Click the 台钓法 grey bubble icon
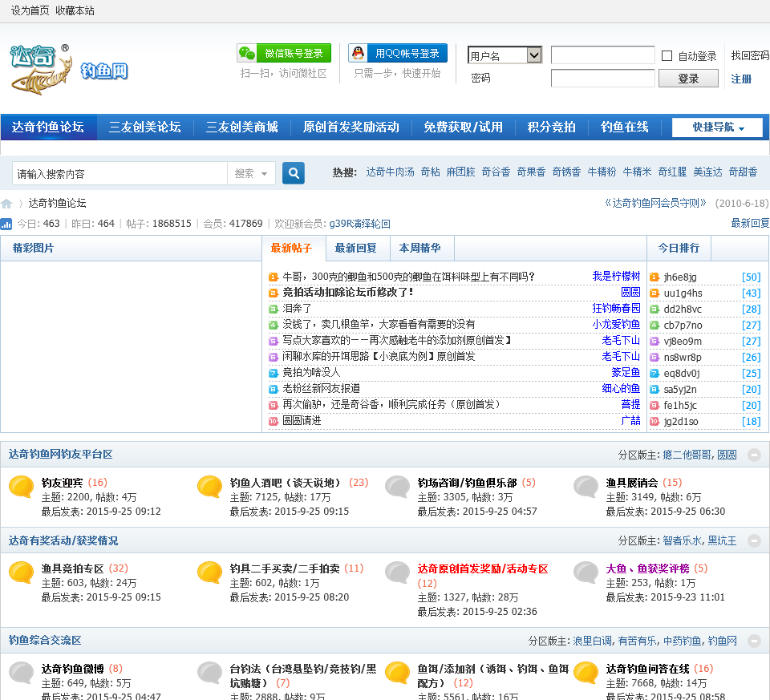 209,673
